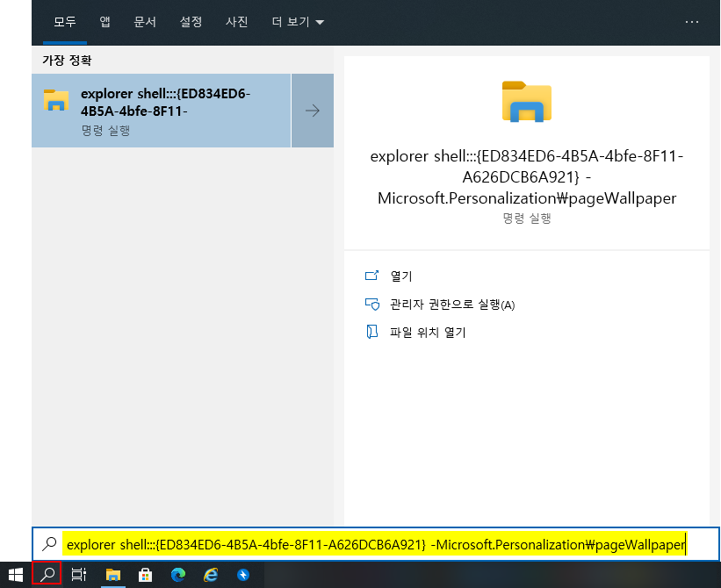
Task: Switch to the 앱 tab
Action: tap(105, 22)
